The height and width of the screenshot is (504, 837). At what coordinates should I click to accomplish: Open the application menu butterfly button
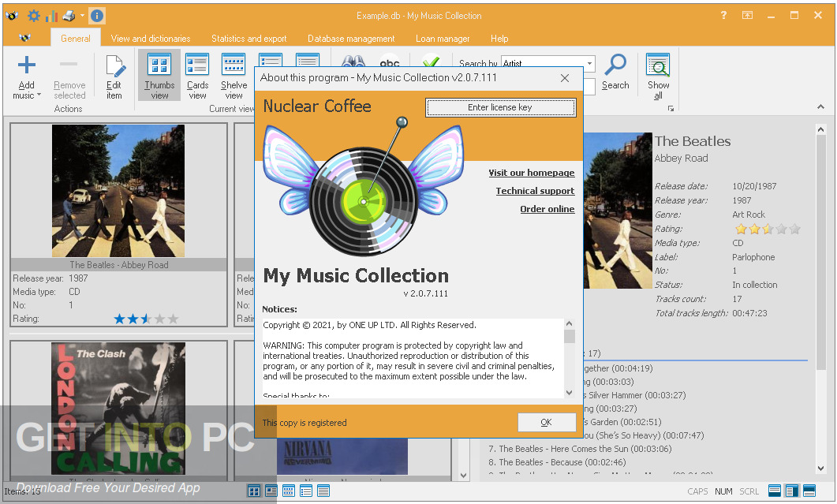point(24,38)
